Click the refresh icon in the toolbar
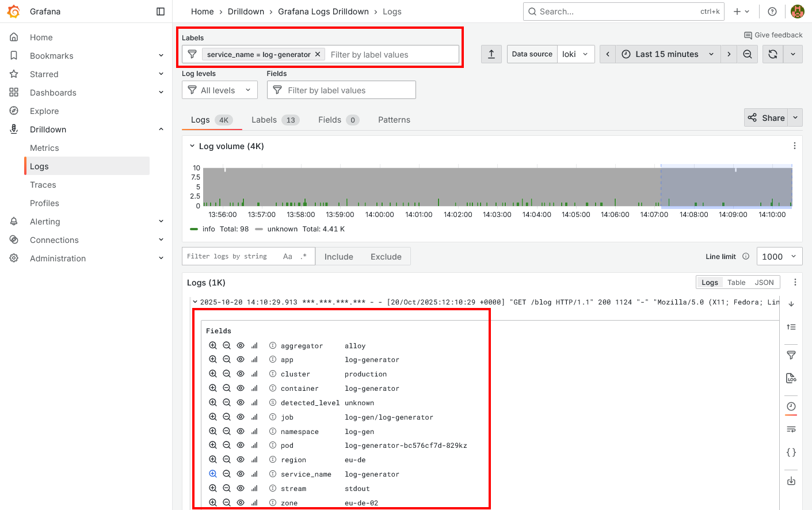Screen dimensions: 812x510 coord(773,54)
